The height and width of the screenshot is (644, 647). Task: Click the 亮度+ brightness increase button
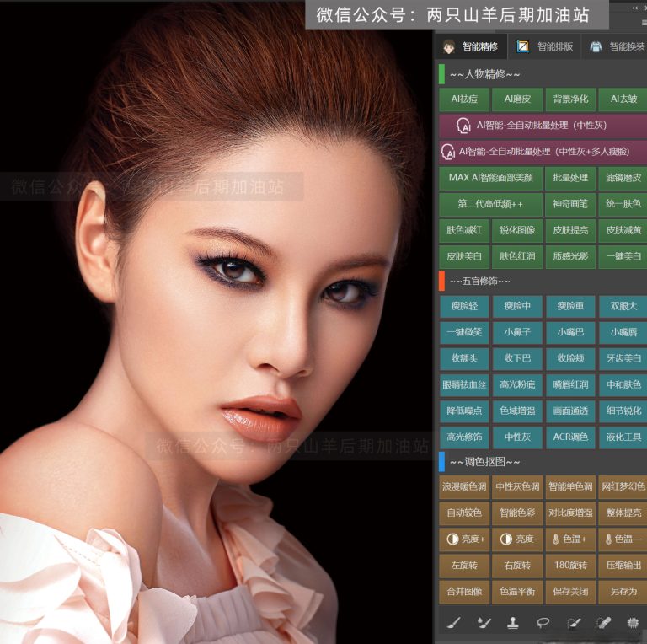[463, 539]
